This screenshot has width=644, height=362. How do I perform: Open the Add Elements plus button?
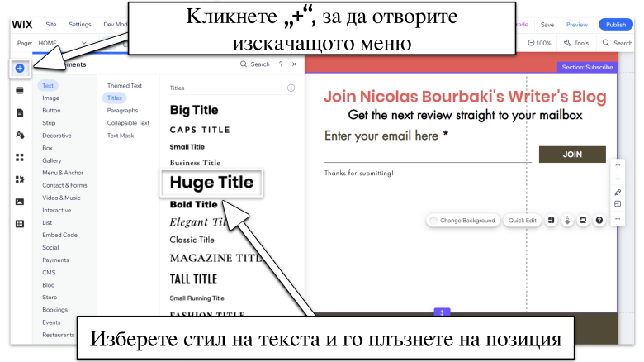click(x=20, y=69)
